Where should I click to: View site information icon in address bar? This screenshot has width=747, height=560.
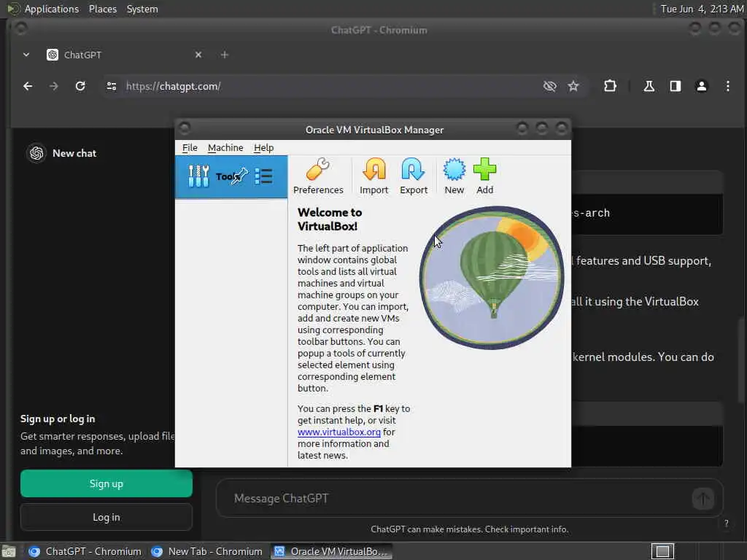tap(112, 86)
